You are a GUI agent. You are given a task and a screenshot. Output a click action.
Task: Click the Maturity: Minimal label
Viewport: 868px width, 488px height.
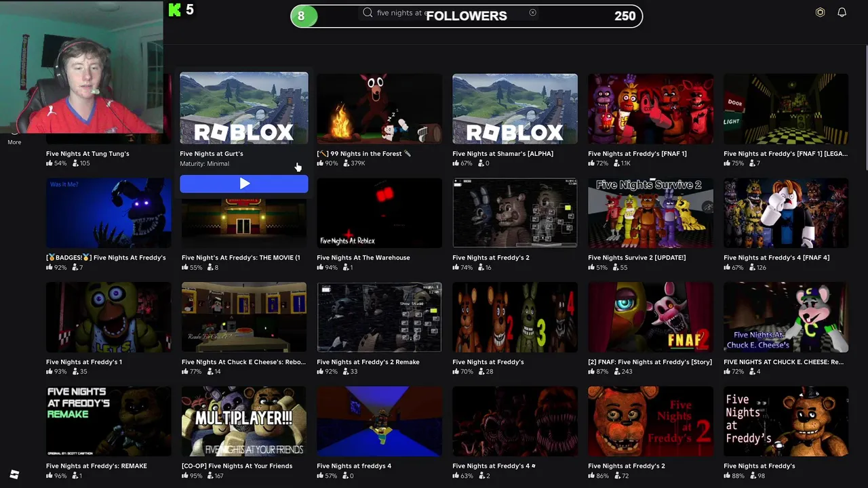205,163
